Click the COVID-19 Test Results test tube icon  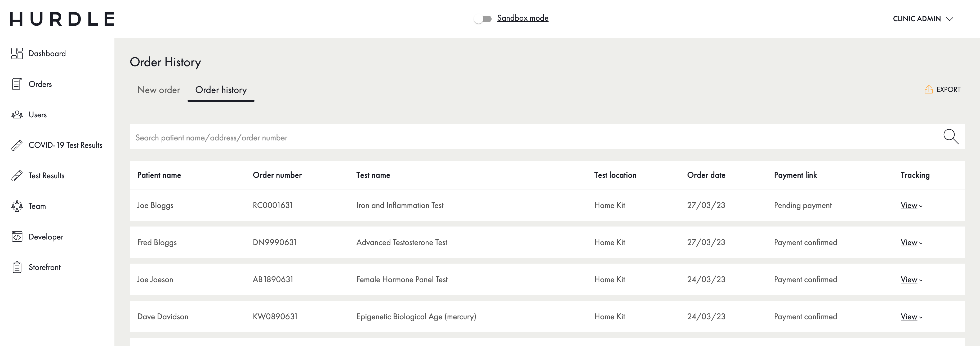click(x=17, y=145)
